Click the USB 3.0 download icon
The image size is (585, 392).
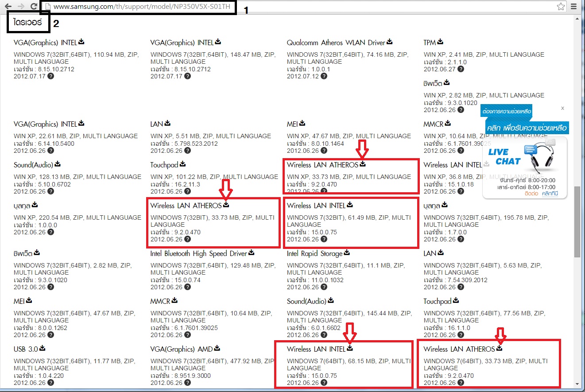tap(42, 349)
